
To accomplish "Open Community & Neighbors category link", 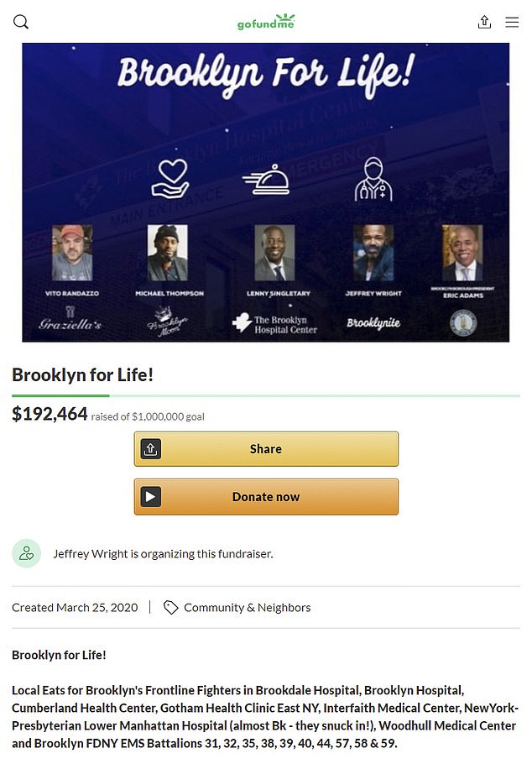I will 248,608.
